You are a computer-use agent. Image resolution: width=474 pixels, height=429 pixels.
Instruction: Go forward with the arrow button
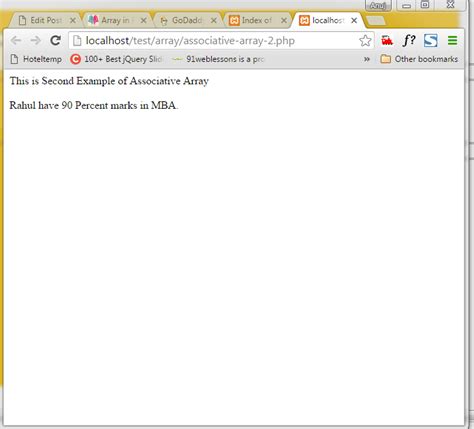(35, 40)
